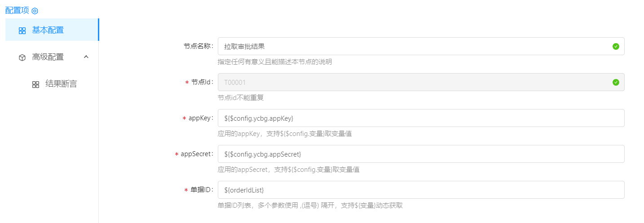Click the 单据ID field label
The height and width of the screenshot is (223, 644).
(202, 190)
